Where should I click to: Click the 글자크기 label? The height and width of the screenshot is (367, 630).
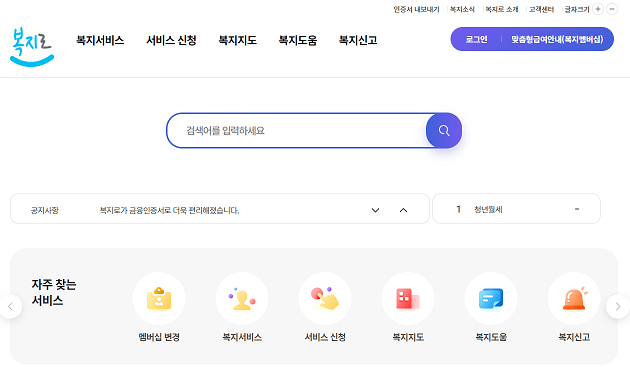coord(577,9)
